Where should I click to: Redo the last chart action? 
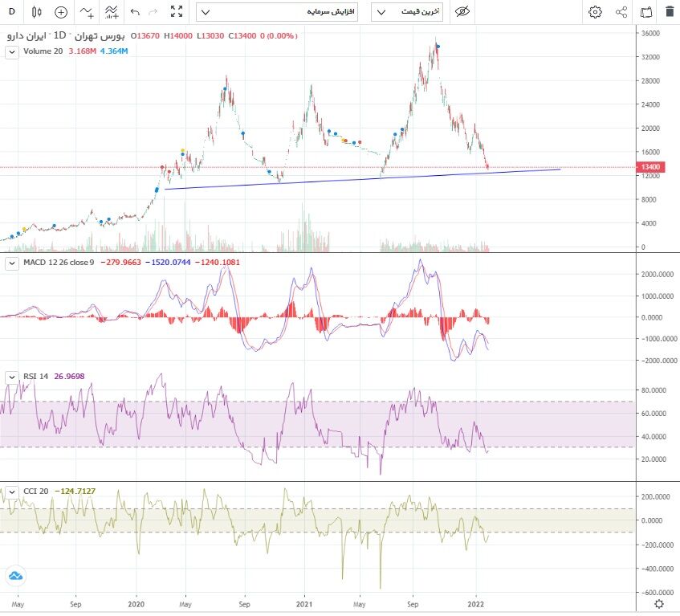point(153,12)
